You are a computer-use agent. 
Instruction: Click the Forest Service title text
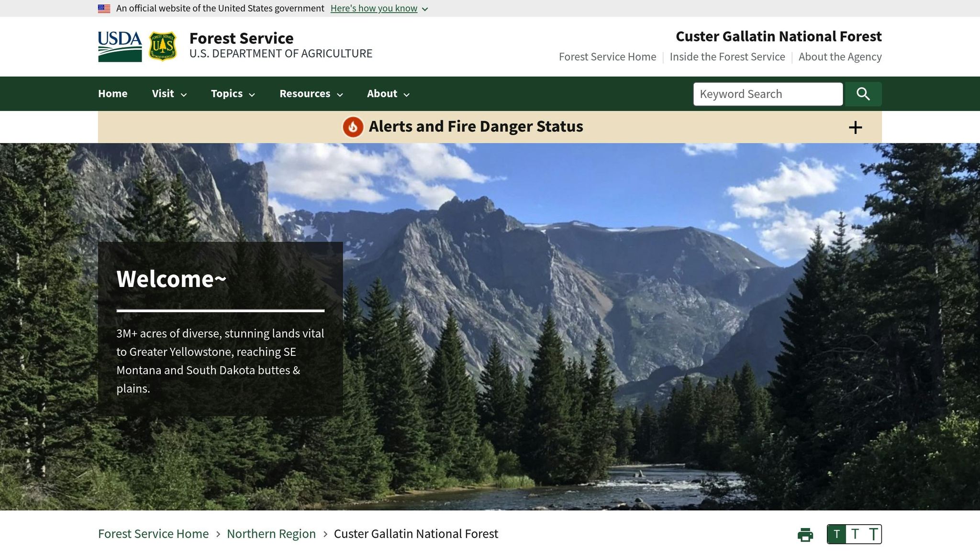(241, 38)
